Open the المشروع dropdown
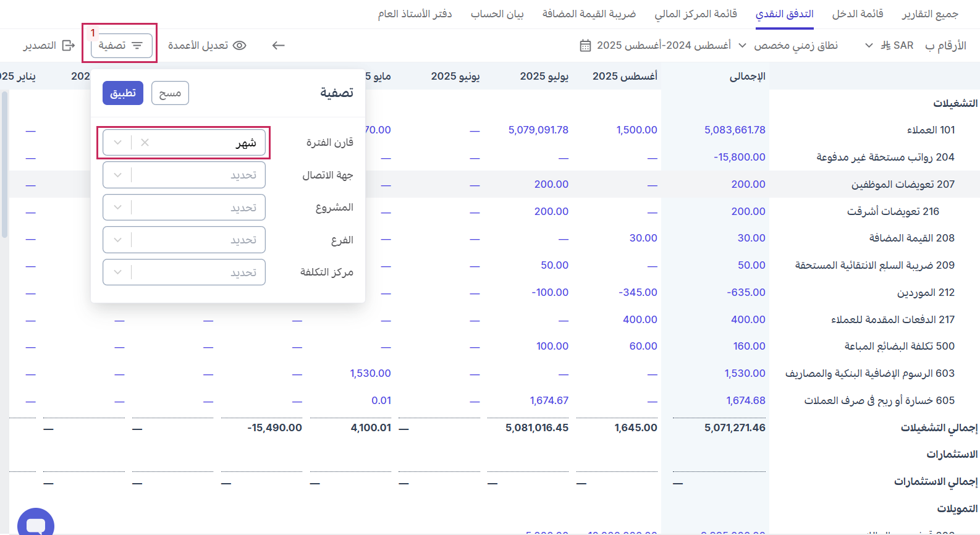The height and width of the screenshot is (535, 980). 184,208
